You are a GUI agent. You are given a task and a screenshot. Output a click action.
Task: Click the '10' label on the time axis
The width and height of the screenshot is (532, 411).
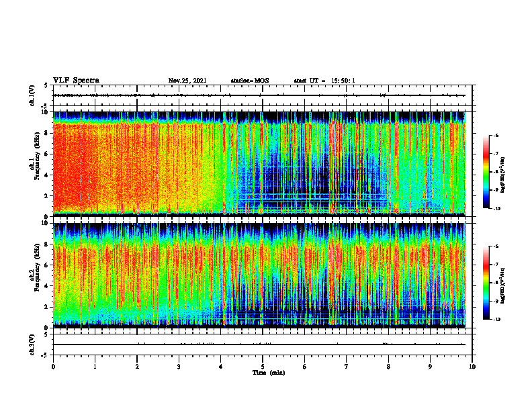pos(472,367)
